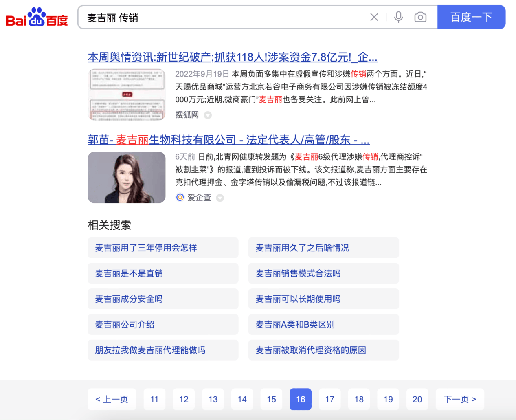Viewport: 516px width, 420px height.
Task: Open image search via the camera icon
Action: pyautogui.click(x=420, y=17)
